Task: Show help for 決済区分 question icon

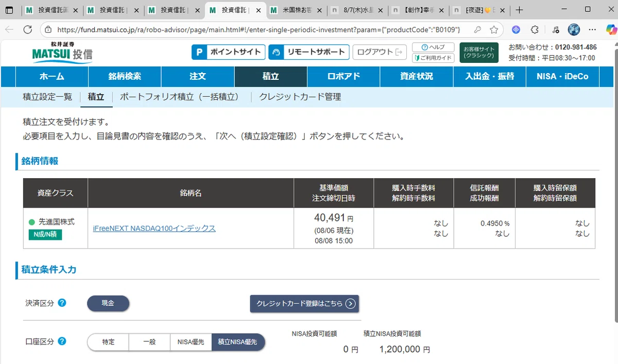Action: 62,303
